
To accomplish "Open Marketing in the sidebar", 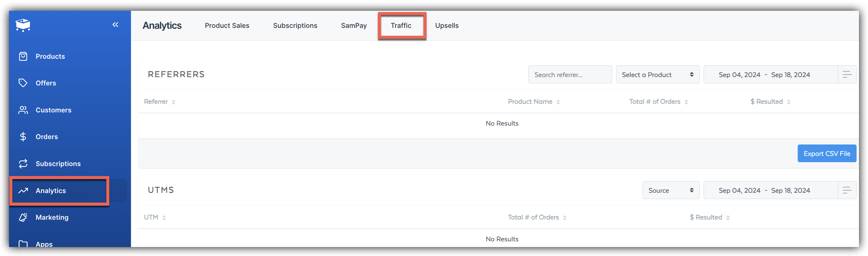I will (x=52, y=217).
